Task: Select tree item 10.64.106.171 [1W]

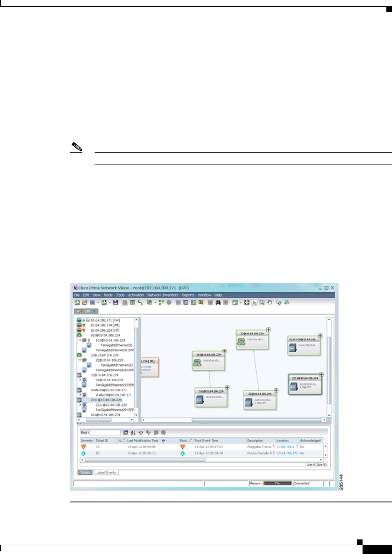Action: (105, 320)
